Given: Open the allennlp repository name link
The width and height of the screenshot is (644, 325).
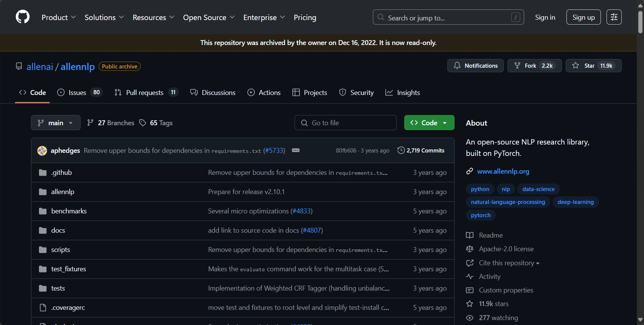Looking at the screenshot, I should (78, 67).
